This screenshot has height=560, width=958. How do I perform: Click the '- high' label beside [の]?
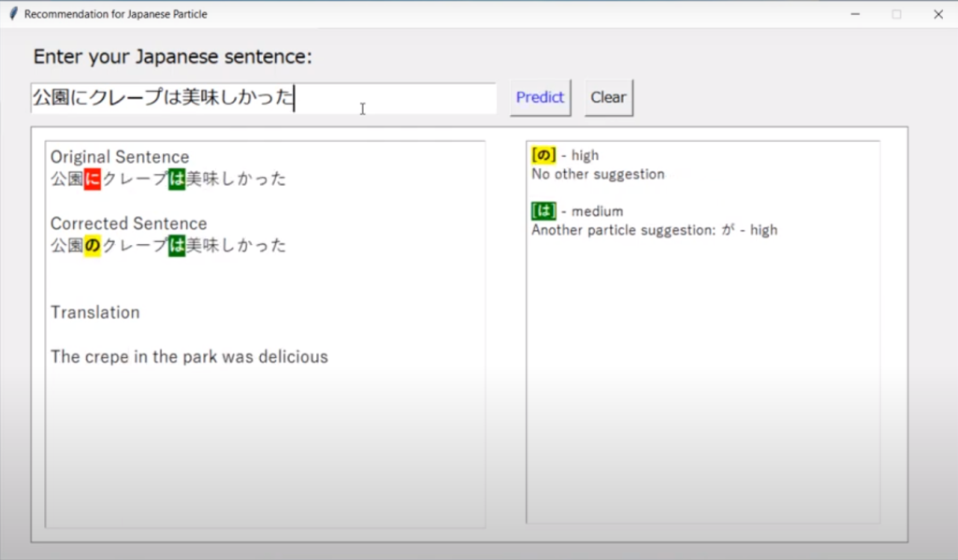[x=580, y=156]
